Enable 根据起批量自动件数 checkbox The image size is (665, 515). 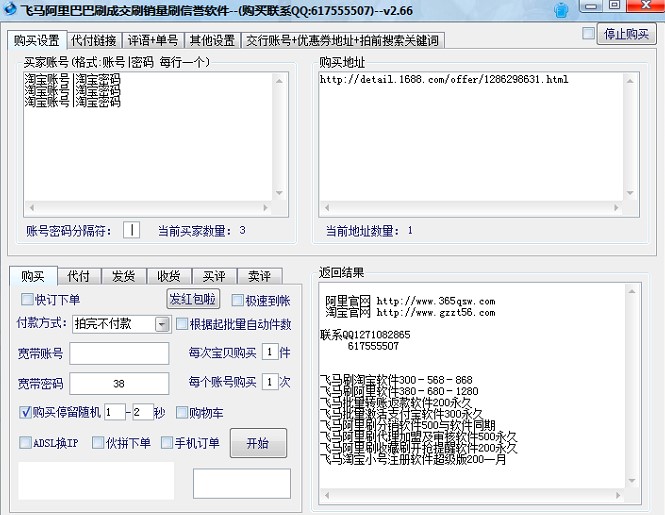(182, 324)
